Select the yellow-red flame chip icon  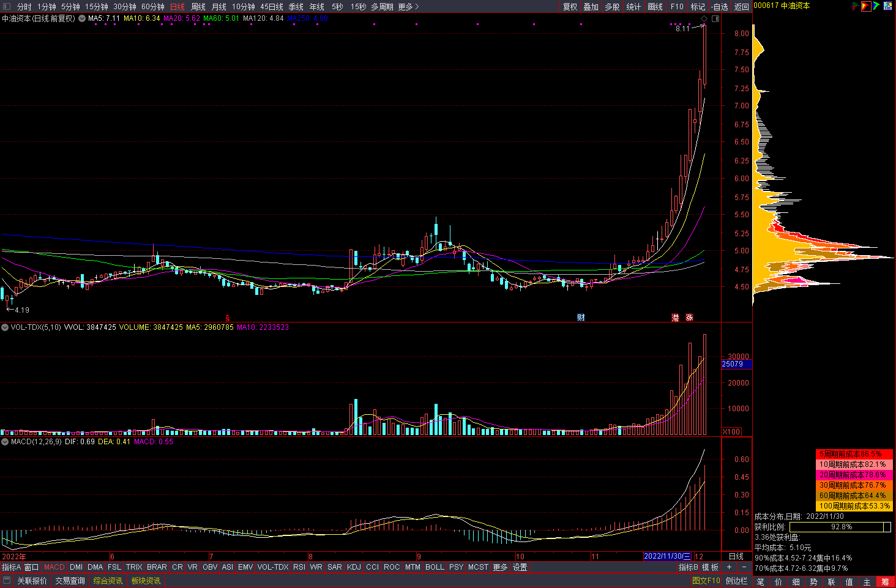[x=866, y=6]
